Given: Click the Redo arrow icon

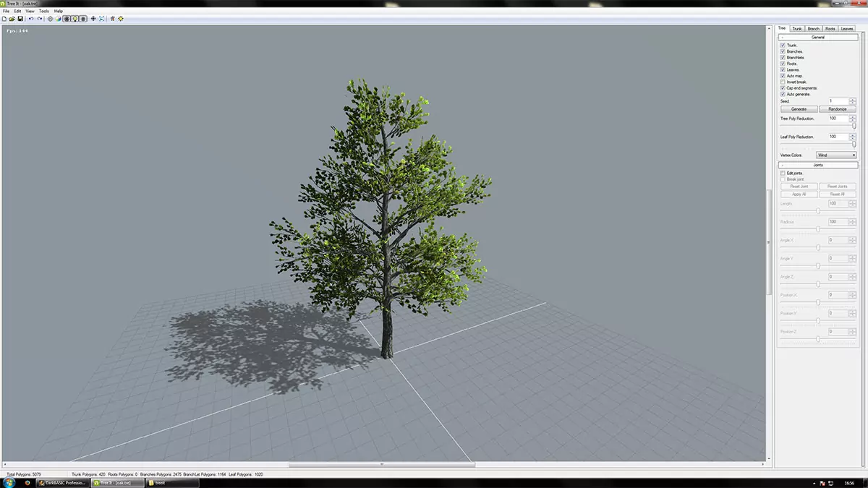Looking at the screenshot, I should coord(40,19).
